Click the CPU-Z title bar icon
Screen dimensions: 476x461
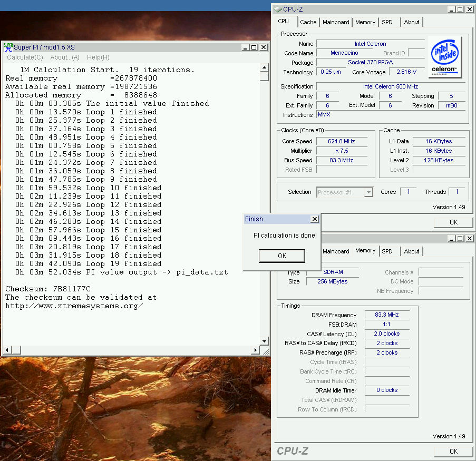pos(277,9)
